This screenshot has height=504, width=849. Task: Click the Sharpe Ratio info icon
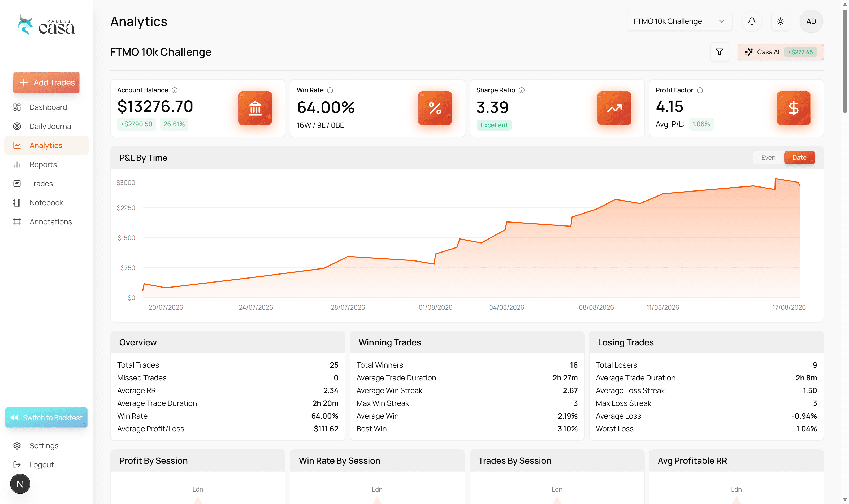522,90
